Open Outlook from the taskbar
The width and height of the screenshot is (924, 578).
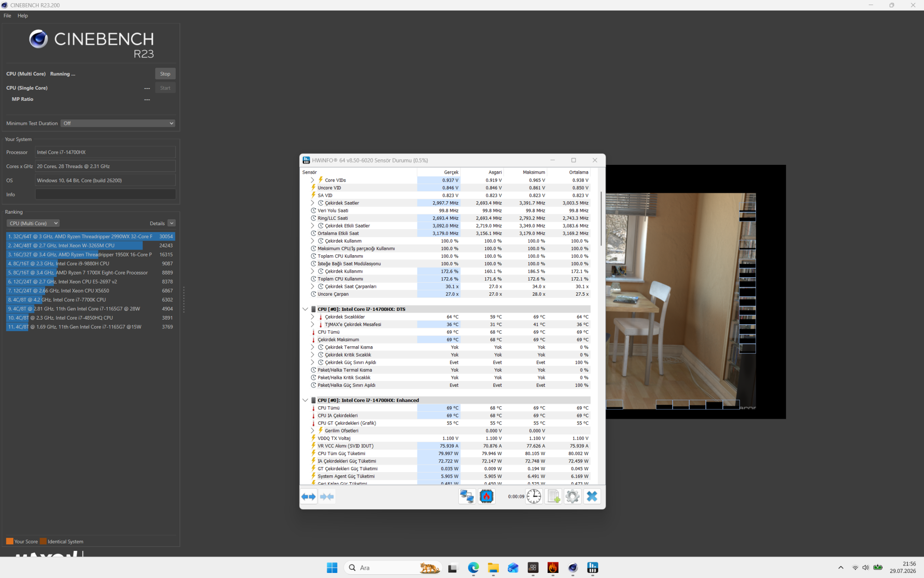pyautogui.click(x=513, y=568)
